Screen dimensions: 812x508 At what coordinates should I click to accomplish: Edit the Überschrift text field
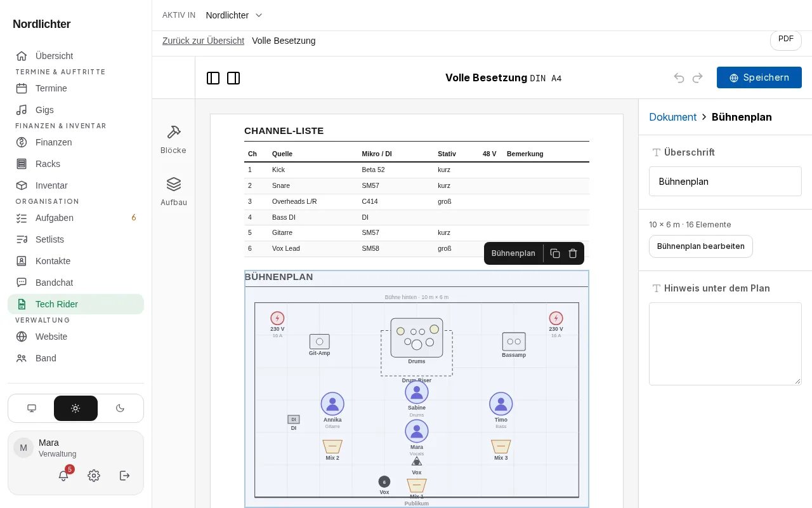pos(725,182)
